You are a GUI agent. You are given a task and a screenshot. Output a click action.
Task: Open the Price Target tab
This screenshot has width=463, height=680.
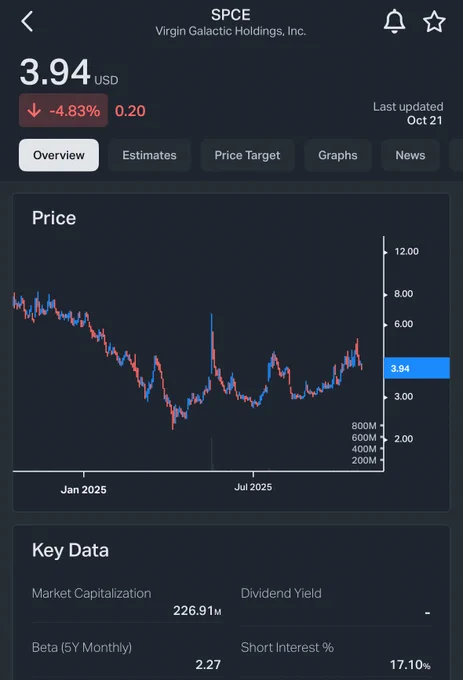coord(247,155)
